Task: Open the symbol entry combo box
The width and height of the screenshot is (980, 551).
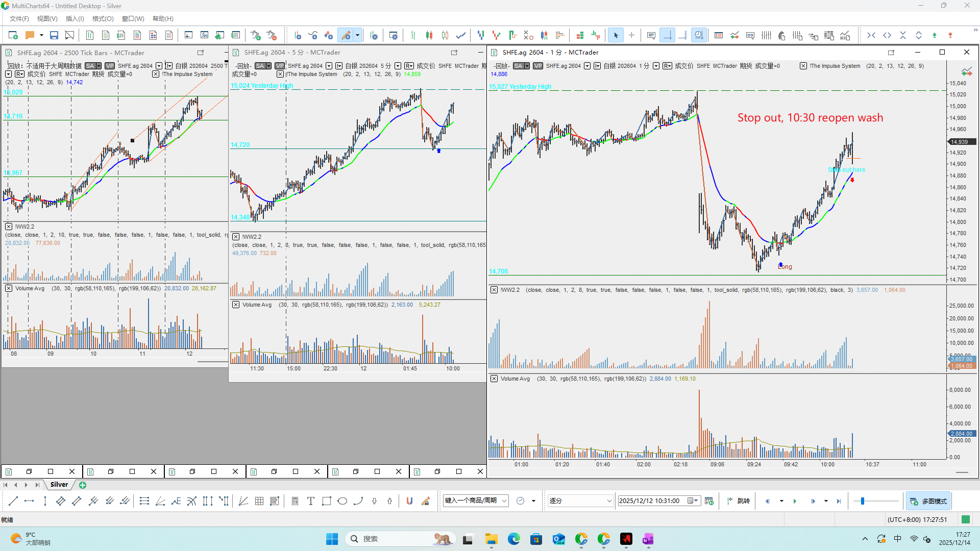Action: pos(476,501)
